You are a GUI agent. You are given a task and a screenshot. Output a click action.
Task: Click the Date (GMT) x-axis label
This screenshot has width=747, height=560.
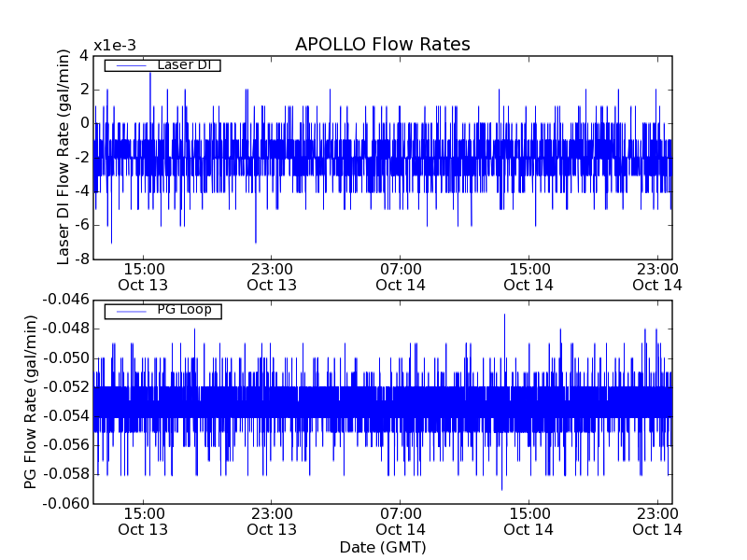tap(382, 547)
